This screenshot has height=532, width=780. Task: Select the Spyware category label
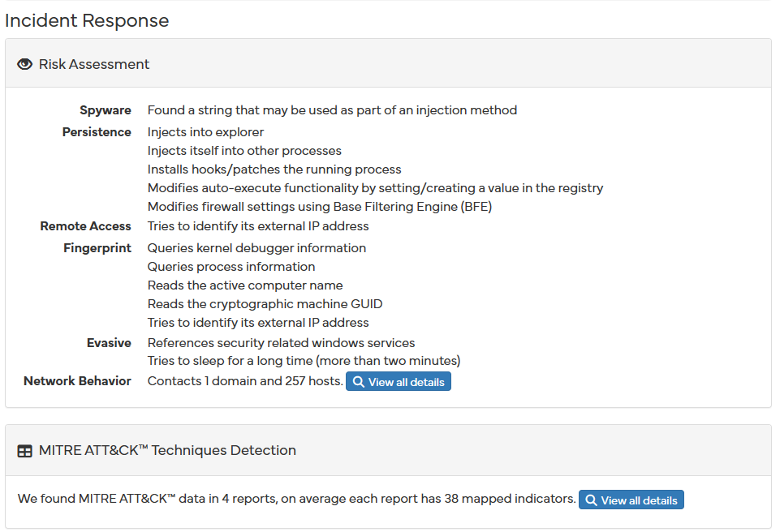106,109
